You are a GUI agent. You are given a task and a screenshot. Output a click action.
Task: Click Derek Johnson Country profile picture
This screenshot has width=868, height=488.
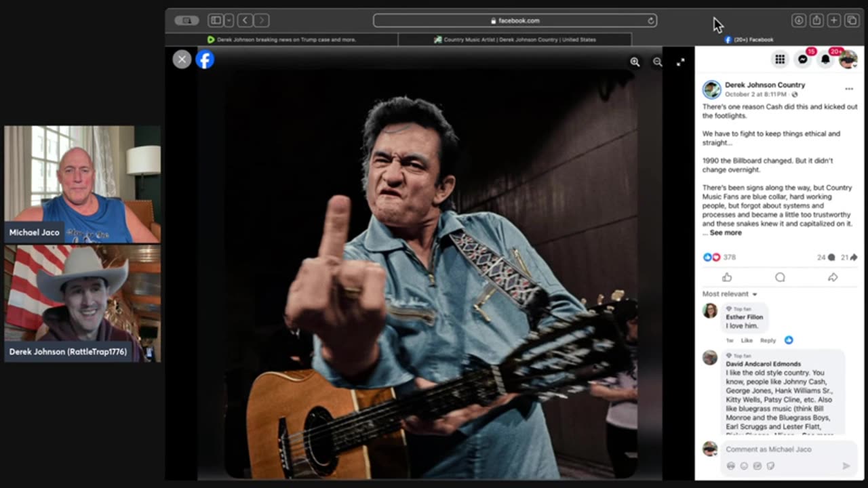tap(711, 89)
